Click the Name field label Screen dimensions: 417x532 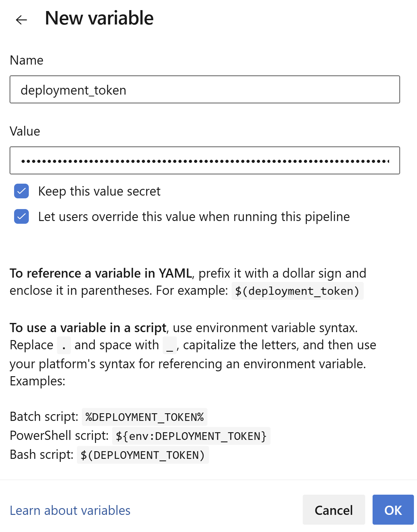tap(27, 60)
